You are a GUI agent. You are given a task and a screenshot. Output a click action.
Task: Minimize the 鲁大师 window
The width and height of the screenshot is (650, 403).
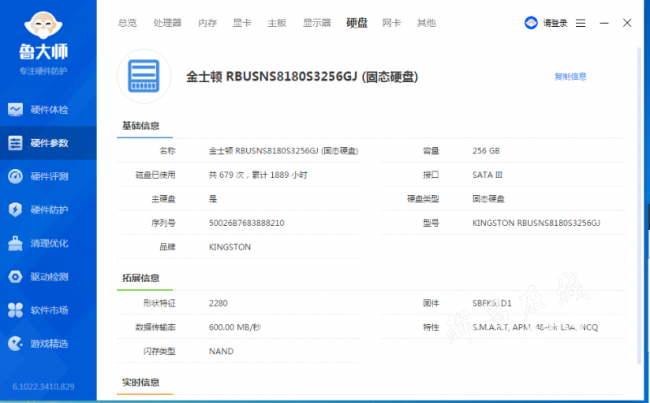[604, 23]
